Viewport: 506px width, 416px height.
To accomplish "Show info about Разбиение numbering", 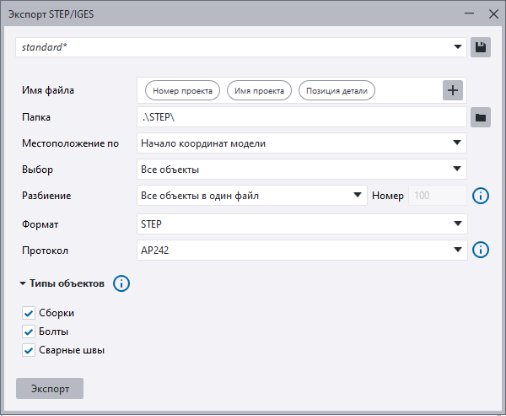I will [x=480, y=196].
